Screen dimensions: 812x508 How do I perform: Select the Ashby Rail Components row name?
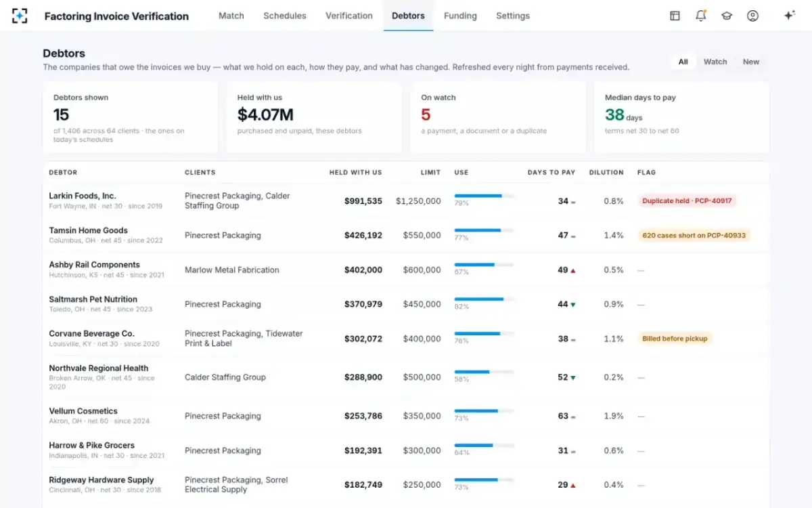pyautogui.click(x=94, y=265)
